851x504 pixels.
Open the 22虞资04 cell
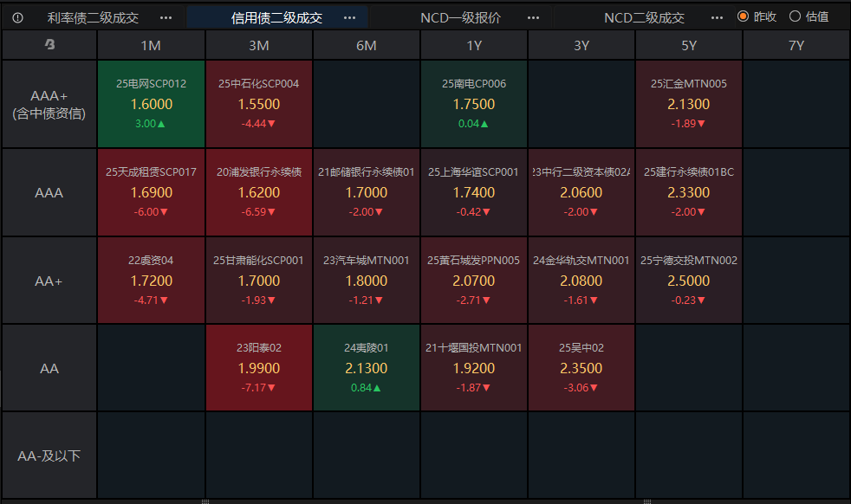151,281
